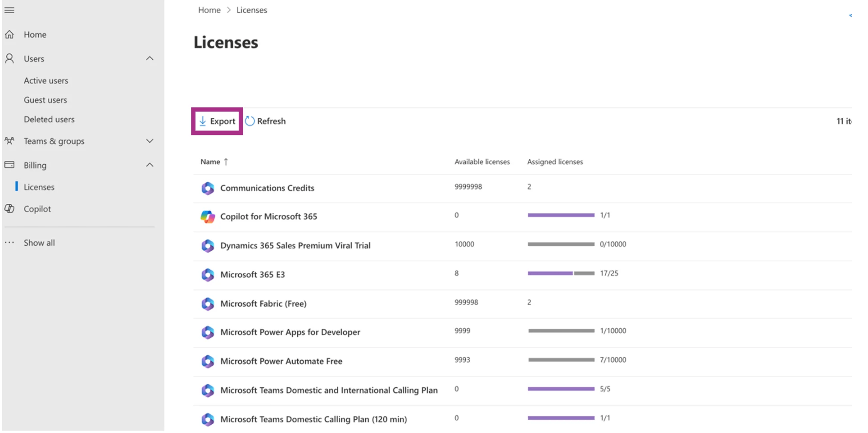Click the Dynamics 365 Sales Premium usage bar

[x=561, y=244]
